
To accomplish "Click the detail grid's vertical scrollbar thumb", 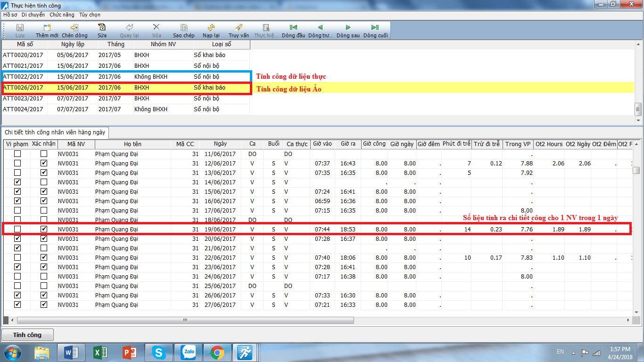I will click(636, 171).
